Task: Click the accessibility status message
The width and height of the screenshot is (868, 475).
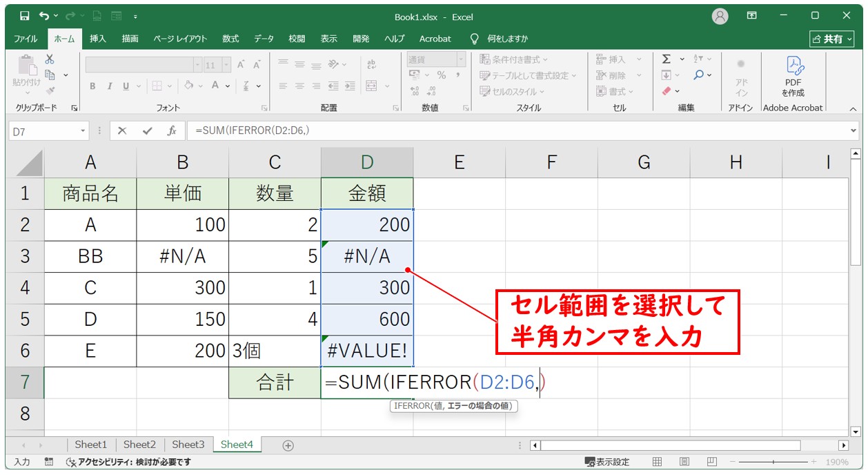Action: coord(128,462)
